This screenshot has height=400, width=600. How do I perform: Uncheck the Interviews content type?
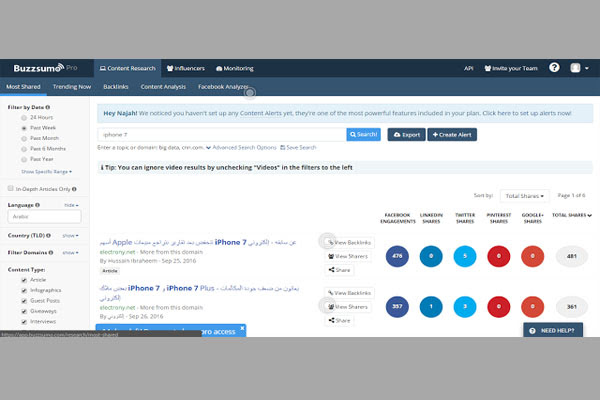pos(24,322)
